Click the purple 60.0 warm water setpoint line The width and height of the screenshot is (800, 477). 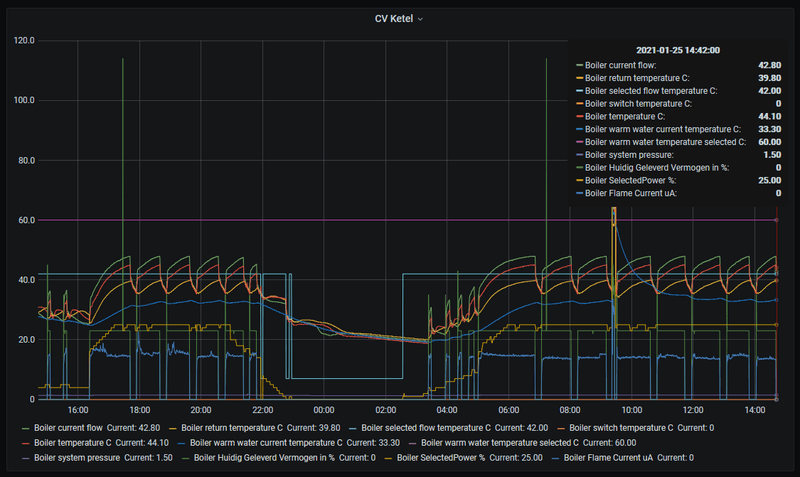click(x=407, y=220)
